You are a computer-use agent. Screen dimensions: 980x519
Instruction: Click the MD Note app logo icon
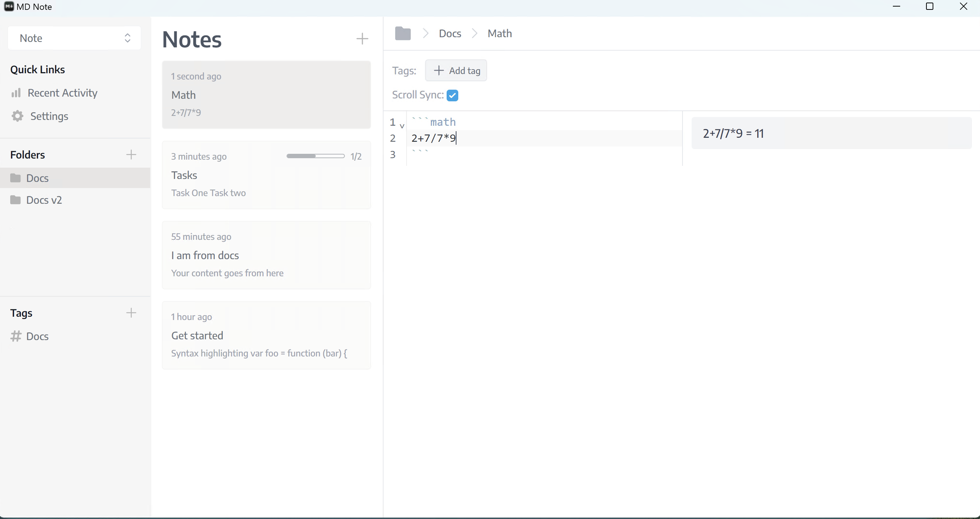click(x=9, y=7)
